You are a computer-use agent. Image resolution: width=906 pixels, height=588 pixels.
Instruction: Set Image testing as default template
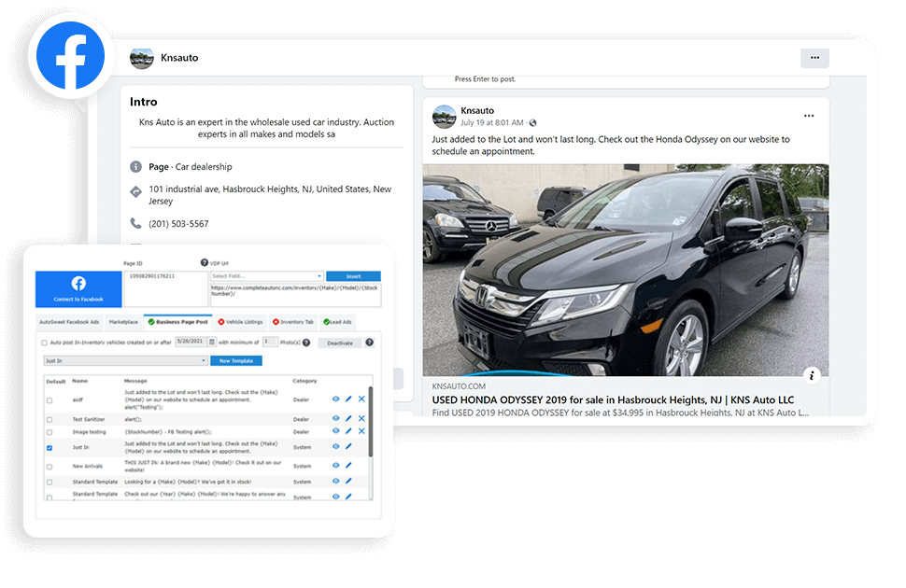pos(50,432)
